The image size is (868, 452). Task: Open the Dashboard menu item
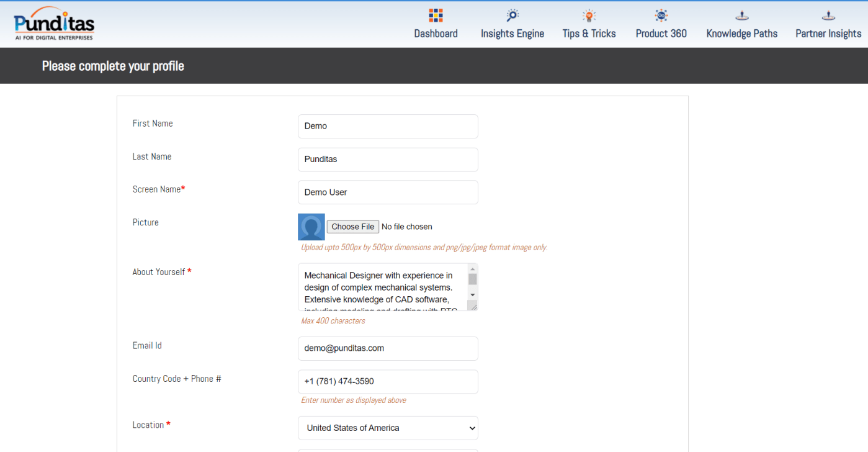tap(436, 34)
